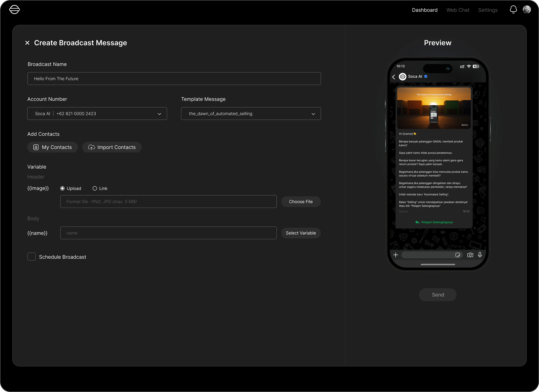Close the Create Broadcast Message form

tap(27, 43)
